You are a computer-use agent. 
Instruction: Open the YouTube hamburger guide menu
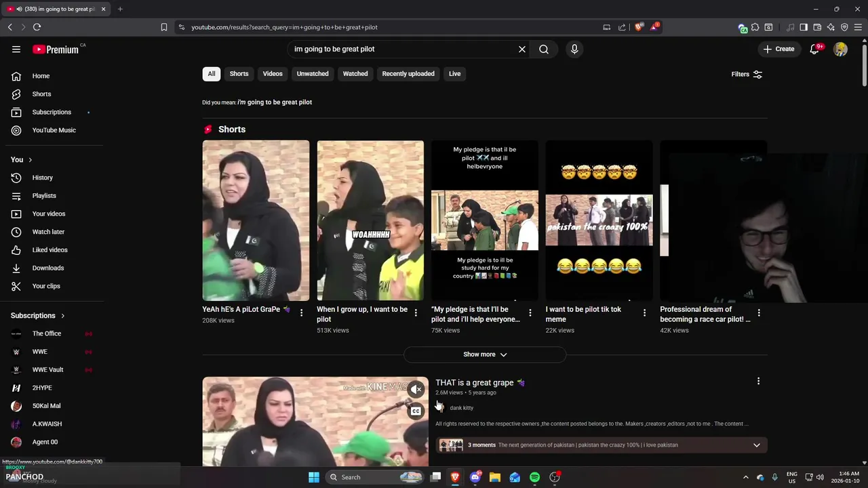click(x=16, y=49)
